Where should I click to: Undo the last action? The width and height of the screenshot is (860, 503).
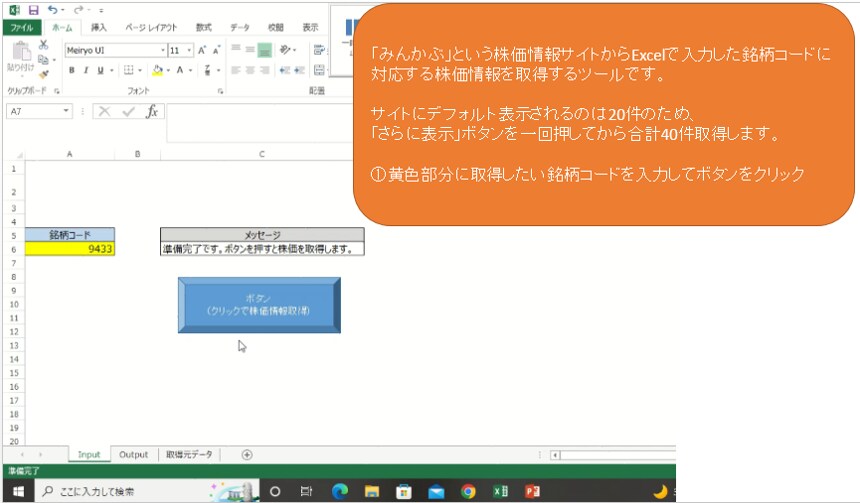click(x=53, y=10)
